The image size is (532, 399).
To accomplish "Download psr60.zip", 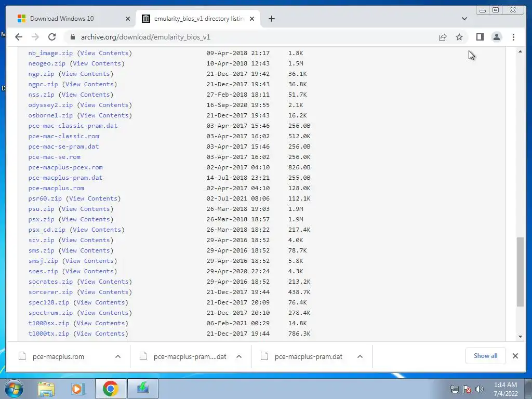I will (45, 198).
